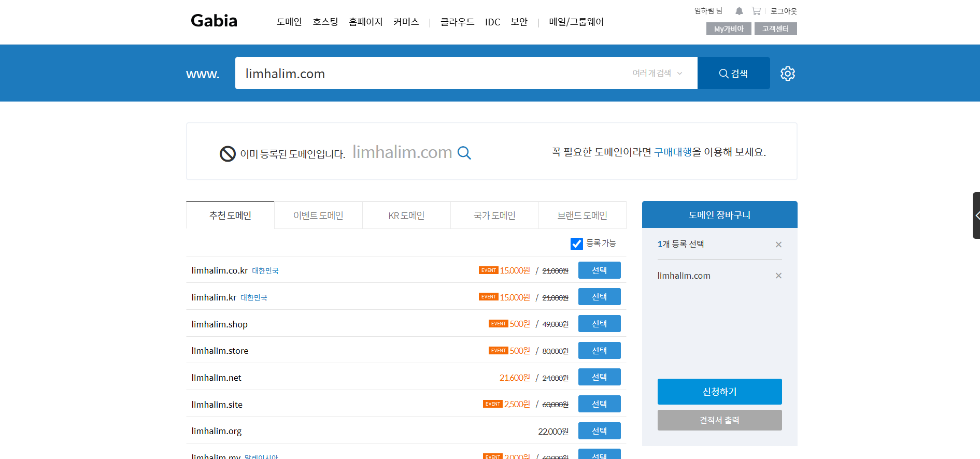Viewport: 980px width, 459px height.
Task: Open the 도메인 menu
Action: pos(289,22)
